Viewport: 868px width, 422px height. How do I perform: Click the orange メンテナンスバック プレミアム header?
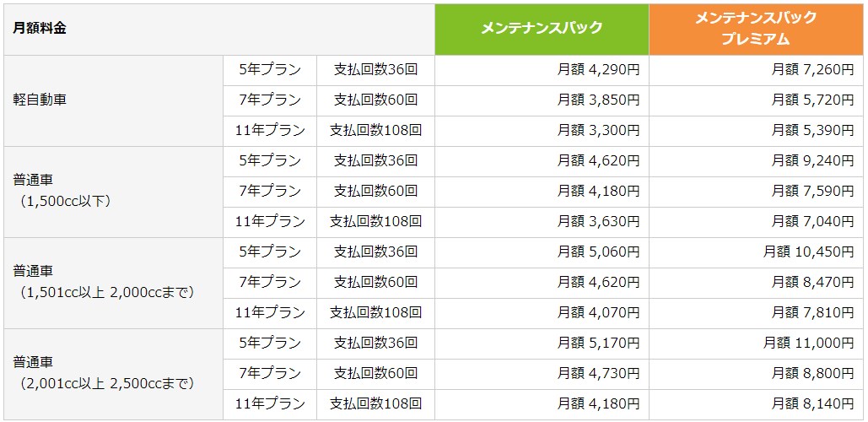756,29
